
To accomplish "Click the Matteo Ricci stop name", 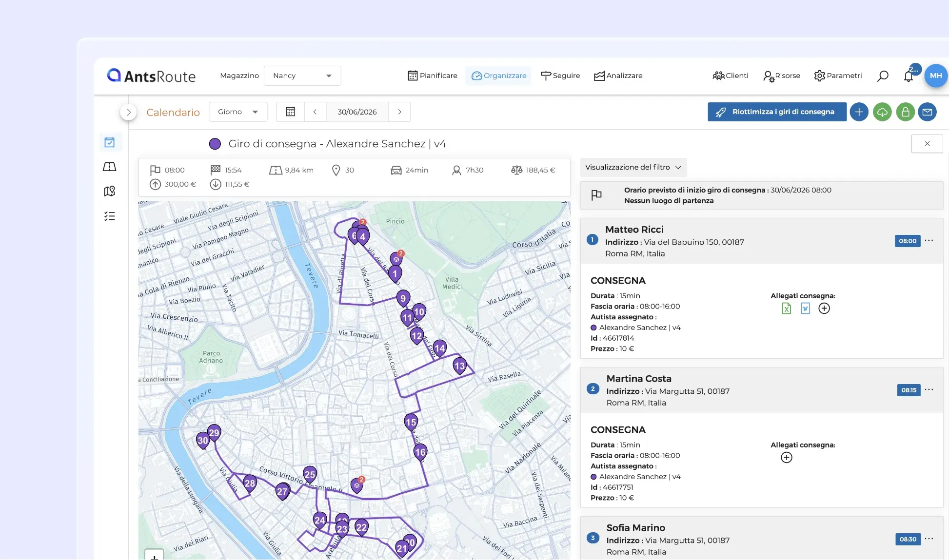I will (x=634, y=230).
